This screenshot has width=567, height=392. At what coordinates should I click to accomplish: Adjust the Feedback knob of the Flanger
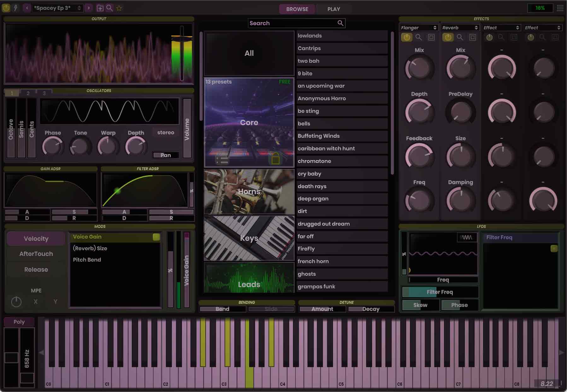click(419, 156)
